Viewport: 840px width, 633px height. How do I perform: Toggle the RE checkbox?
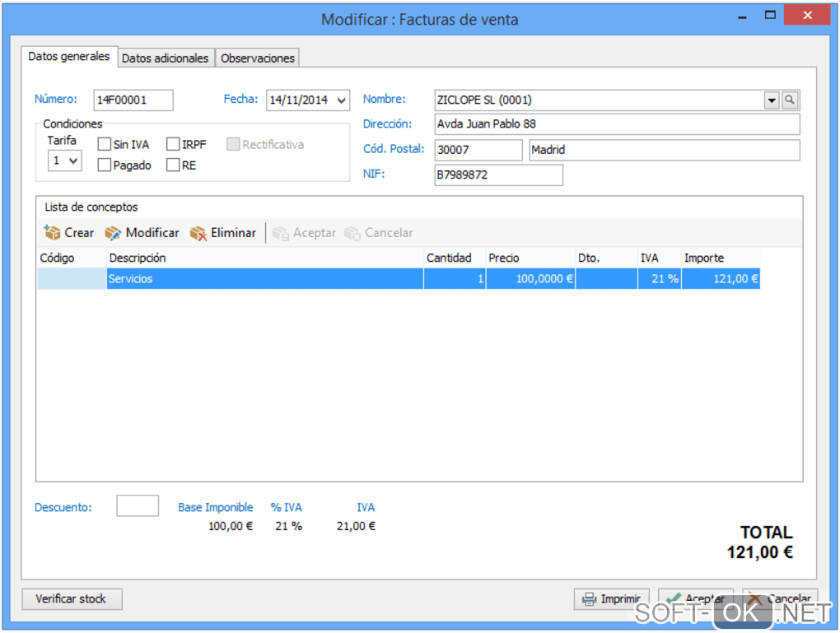pyautogui.click(x=173, y=165)
